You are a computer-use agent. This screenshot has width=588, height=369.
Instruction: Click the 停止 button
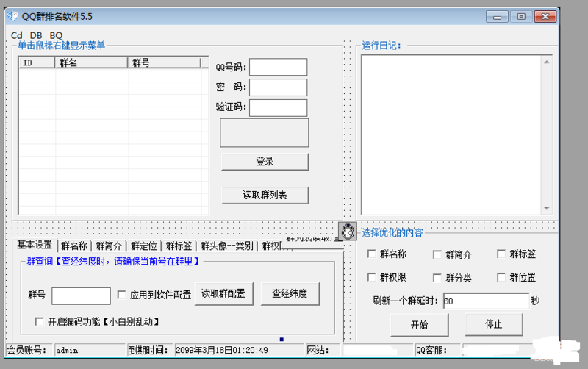pyautogui.click(x=493, y=324)
